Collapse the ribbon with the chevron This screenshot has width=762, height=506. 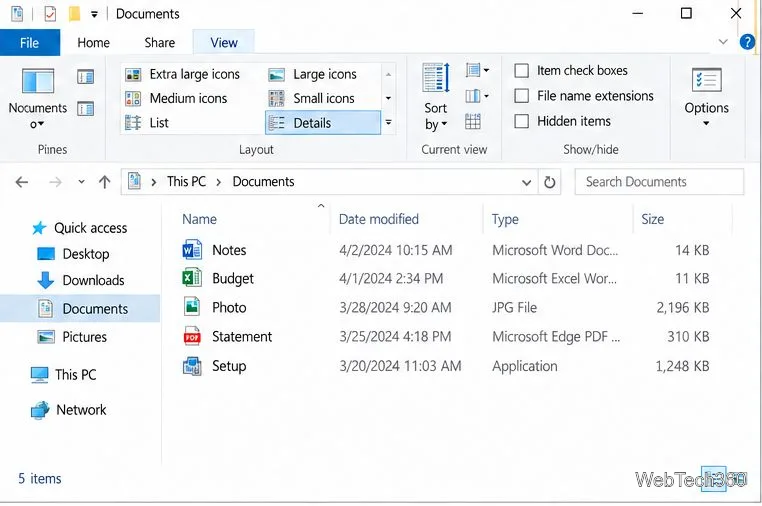click(x=723, y=42)
